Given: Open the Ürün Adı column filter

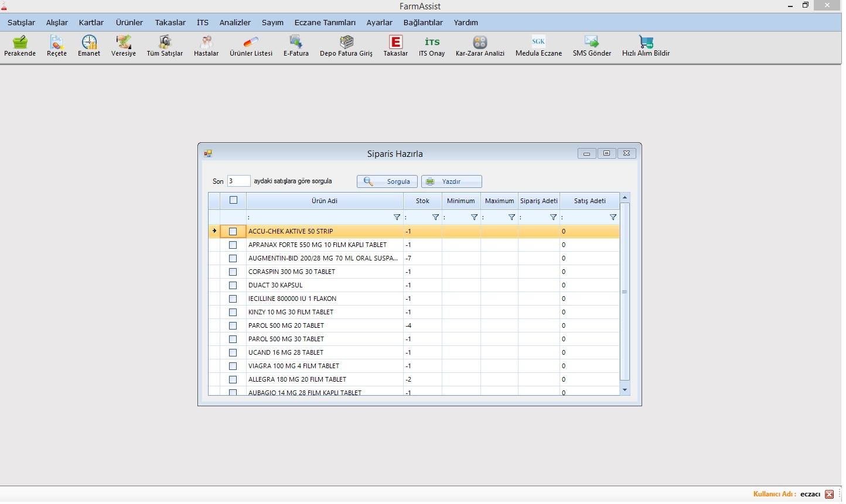Looking at the screenshot, I should [397, 217].
